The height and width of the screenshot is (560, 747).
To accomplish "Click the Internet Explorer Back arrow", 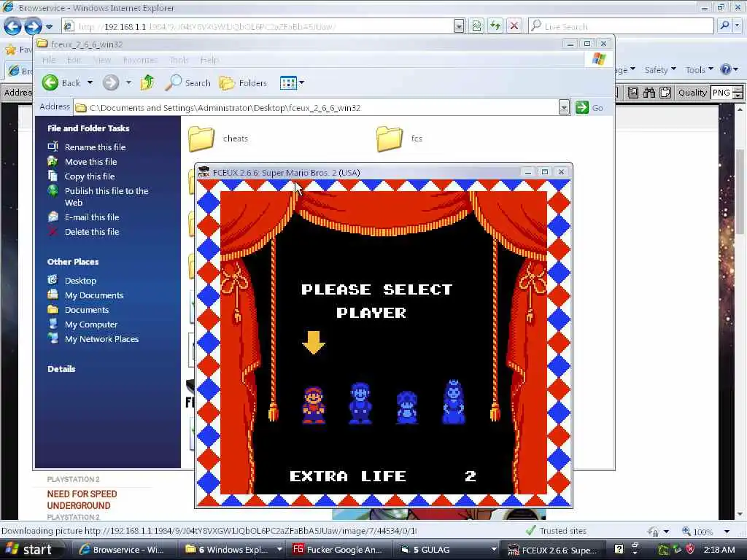I will pos(12,26).
